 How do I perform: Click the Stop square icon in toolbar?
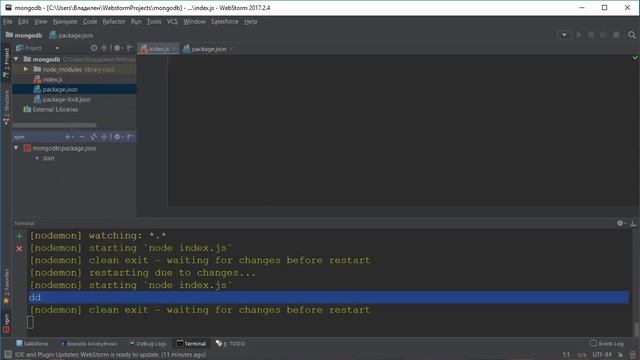pyautogui.click(x=616, y=35)
